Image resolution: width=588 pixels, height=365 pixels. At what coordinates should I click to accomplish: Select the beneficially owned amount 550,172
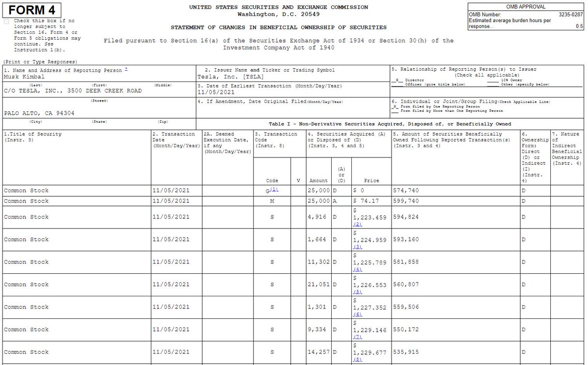pos(406,330)
